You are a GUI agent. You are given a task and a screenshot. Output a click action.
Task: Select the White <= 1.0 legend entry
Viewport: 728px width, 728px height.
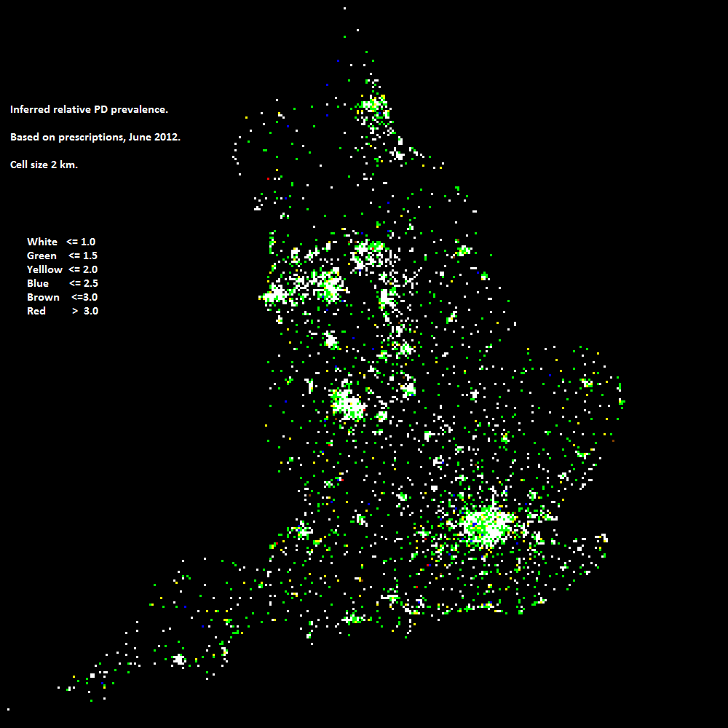pyautogui.click(x=61, y=242)
